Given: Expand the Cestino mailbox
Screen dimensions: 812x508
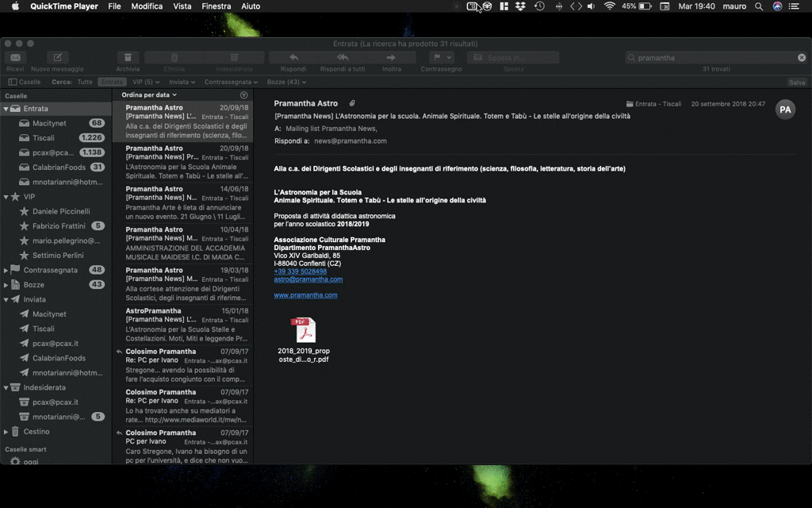Looking at the screenshot, I should [6, 431].
